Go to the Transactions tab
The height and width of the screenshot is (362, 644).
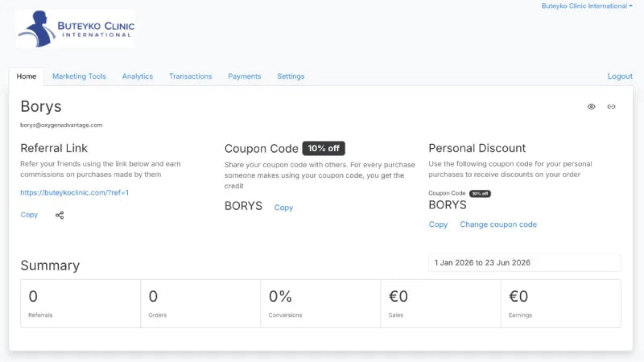[x=191, y=76]
